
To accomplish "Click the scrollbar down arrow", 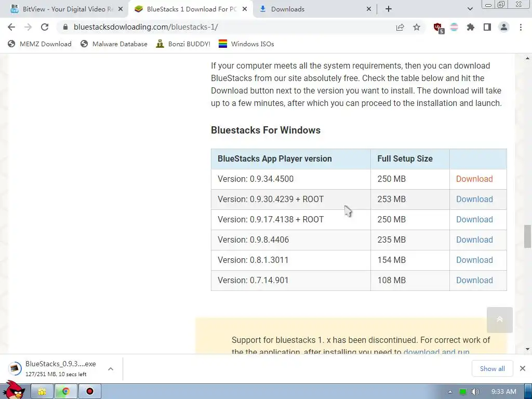I will (x=527, y=349).
